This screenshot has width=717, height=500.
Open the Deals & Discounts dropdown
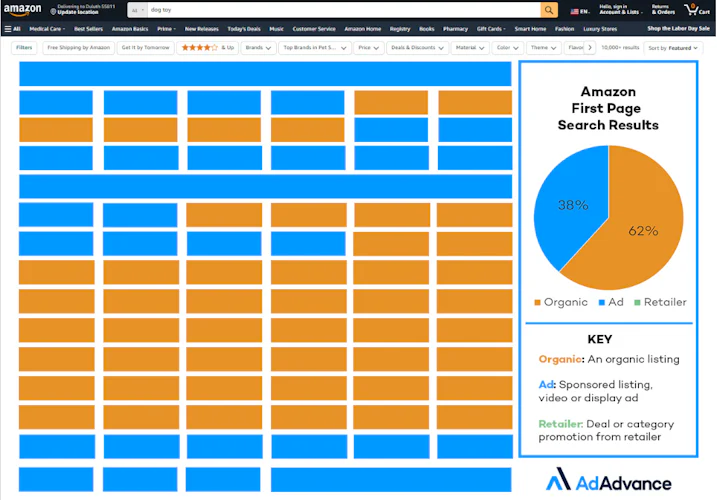[x=416, y=48]
